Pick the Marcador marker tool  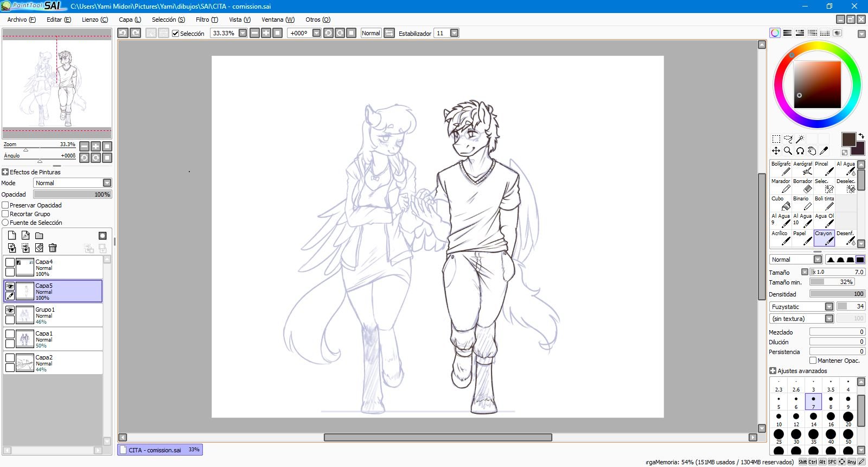(x=781, y=186)
